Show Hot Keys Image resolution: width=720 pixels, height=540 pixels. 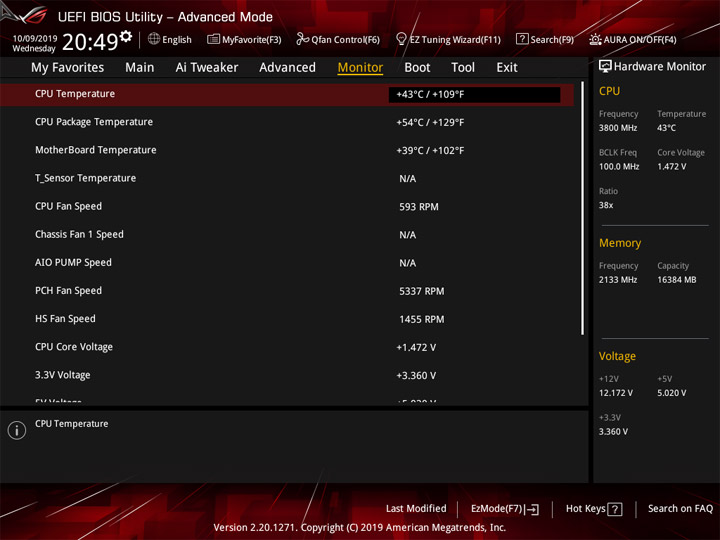point(585,508)
